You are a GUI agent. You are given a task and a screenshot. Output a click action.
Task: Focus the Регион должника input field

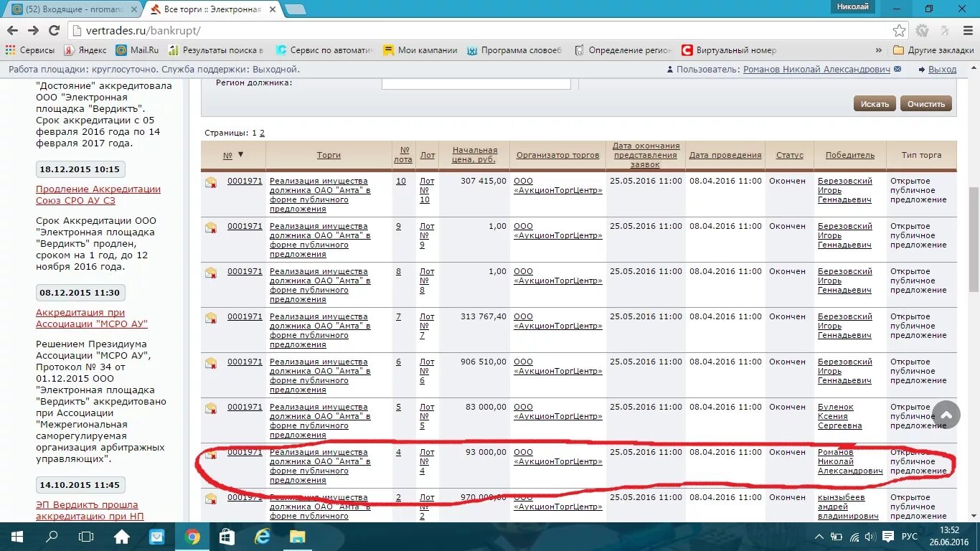[x=476, y=83]
